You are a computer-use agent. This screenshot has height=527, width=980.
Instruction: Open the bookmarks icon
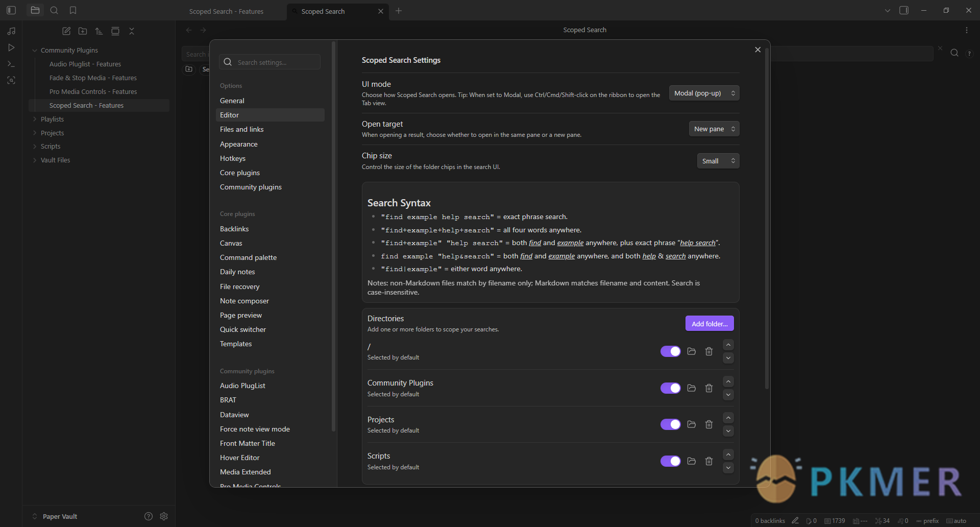pyautogui.click(x=73, y=10)
